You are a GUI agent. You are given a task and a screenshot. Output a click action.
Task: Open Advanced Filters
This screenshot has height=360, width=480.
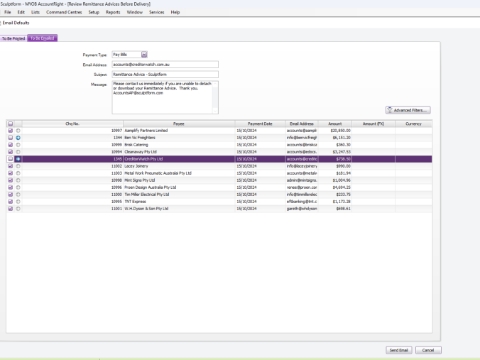click(408, 110)
